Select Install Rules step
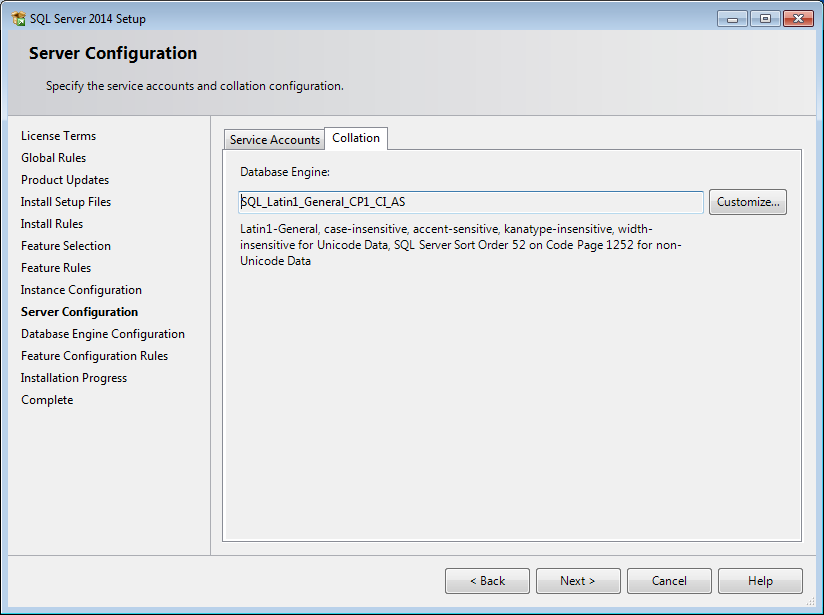 tap(52, 224)
